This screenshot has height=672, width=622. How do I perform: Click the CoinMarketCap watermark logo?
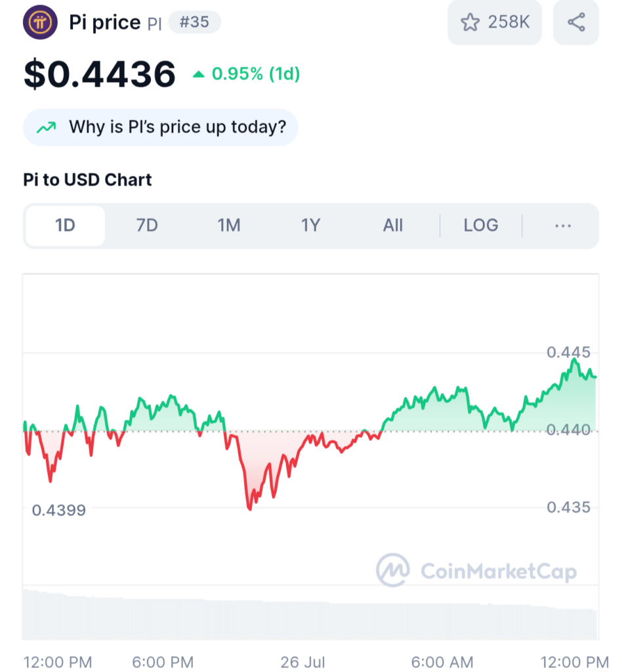pos(476,570)
